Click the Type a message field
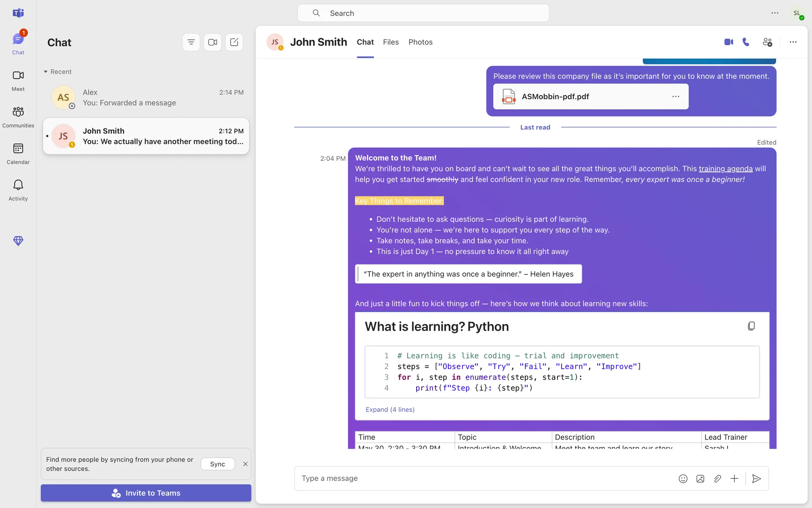Image resolution: width=812 pixels, height=508 pixels. (482, 478)
